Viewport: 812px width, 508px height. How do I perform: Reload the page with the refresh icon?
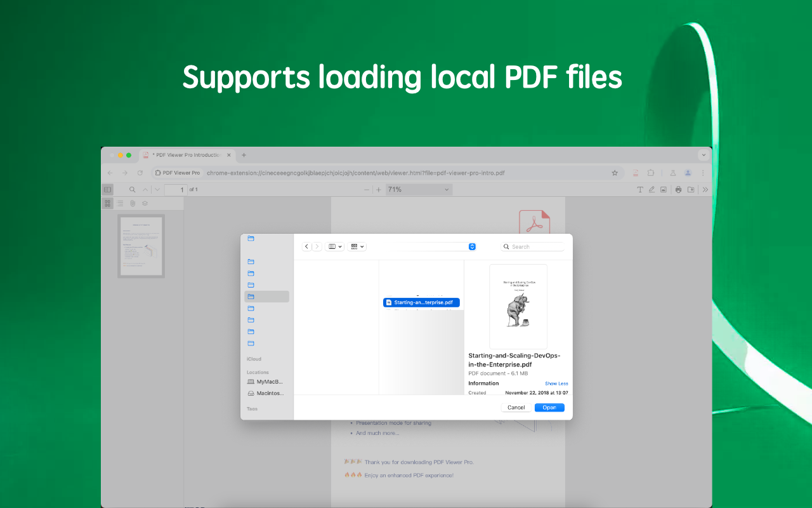pos(140,173)
